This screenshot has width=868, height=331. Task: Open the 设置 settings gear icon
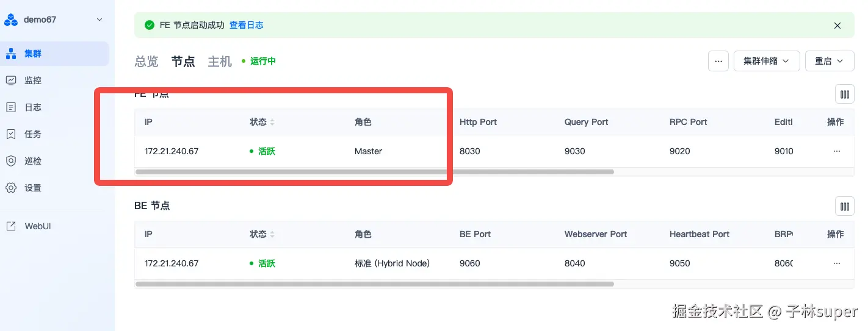pos(11,188)
